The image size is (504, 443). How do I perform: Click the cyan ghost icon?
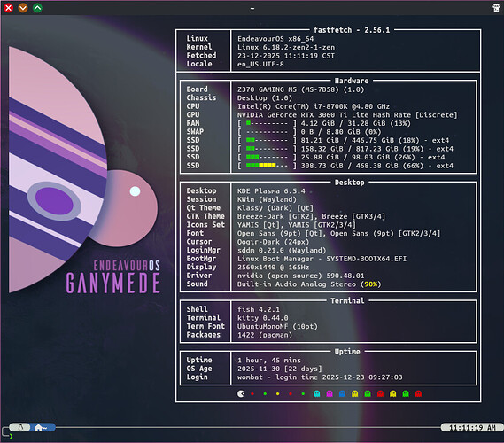coord(316,393)
